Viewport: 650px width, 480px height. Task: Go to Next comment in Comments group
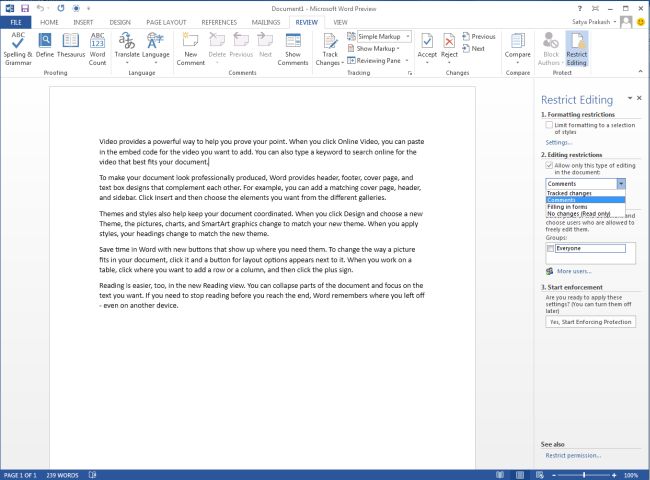(265, 46)
